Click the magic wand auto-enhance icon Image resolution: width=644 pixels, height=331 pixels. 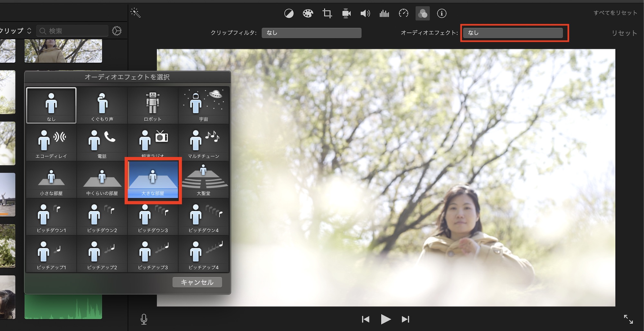(x=136, y=13)
